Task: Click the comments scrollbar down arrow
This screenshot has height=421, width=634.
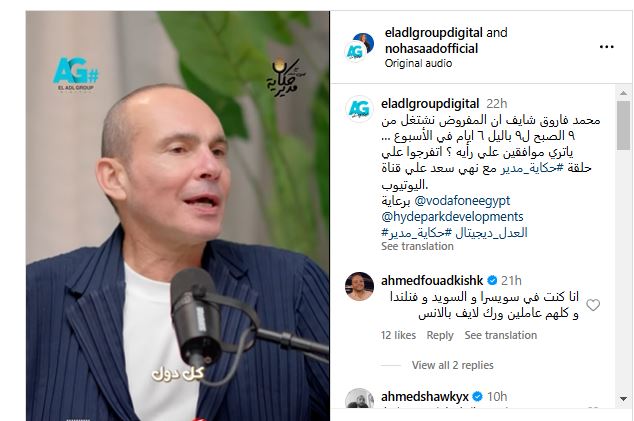Action: click(623, 399)
